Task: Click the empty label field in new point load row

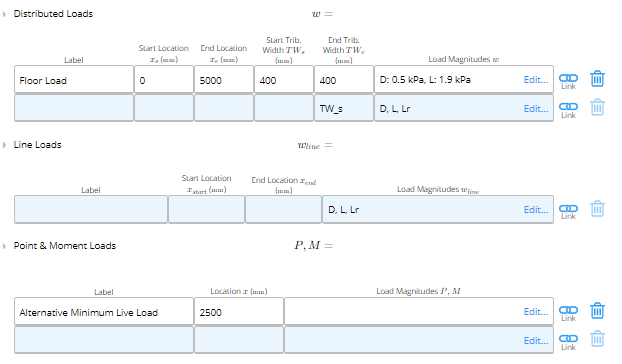Action: (x=104, y=340)
